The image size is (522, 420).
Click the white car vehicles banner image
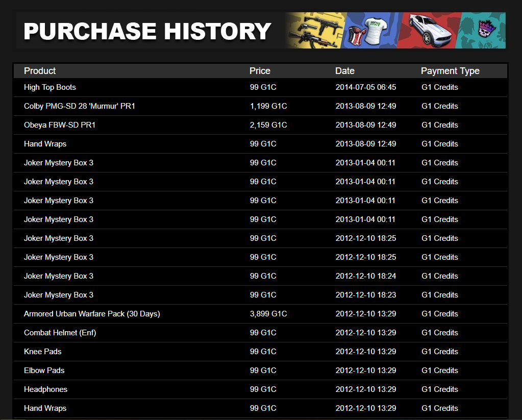430,30
